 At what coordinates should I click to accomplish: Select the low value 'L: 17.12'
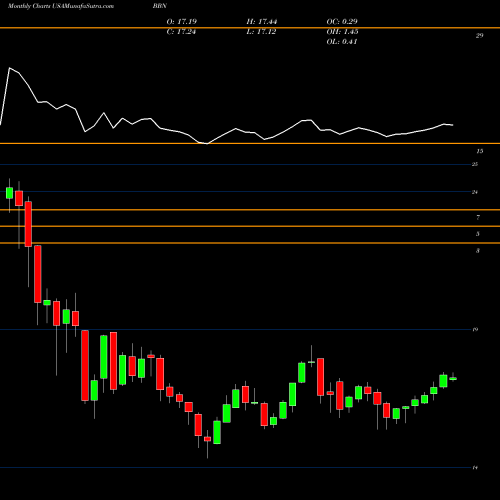pos(261,32)
